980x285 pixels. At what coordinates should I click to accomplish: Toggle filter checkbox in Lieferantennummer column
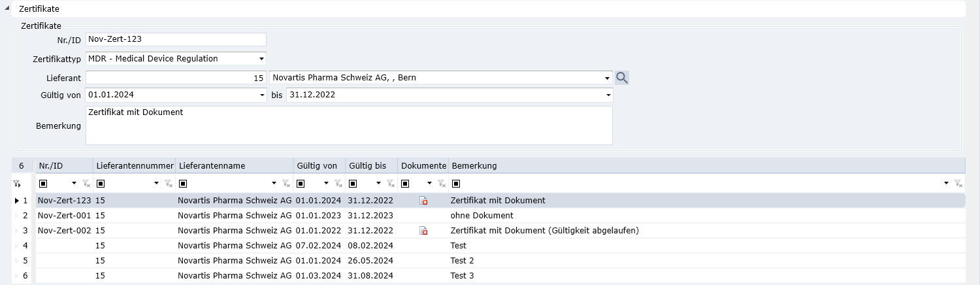point(100,184)
